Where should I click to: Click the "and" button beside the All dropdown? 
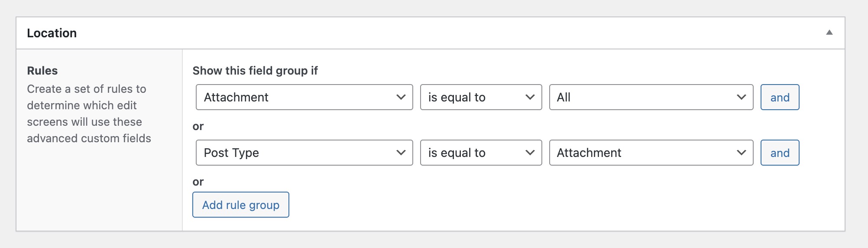[780, 97]
